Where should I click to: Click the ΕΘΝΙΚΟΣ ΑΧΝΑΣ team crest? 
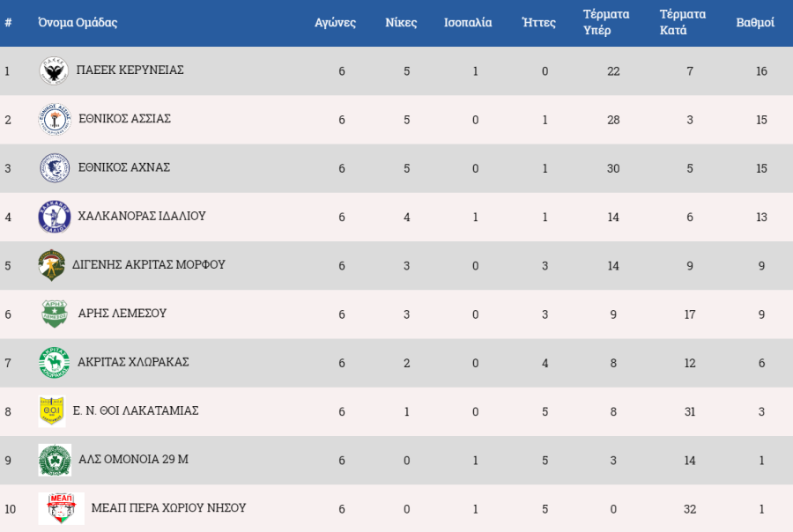pyautogui.click(x=55, y=168)
